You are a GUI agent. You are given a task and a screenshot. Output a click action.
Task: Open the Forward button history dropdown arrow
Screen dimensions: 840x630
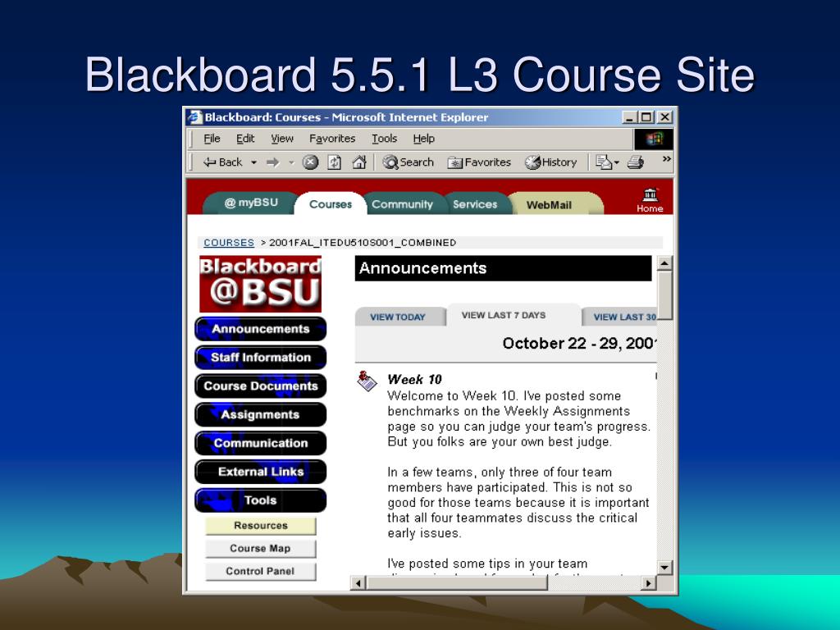click(291, 162)
